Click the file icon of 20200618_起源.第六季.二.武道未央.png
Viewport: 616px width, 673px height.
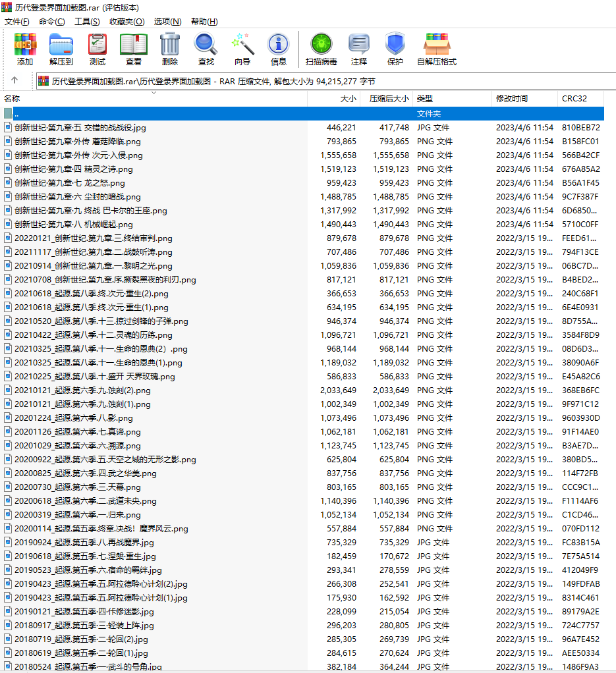(8, 501)
